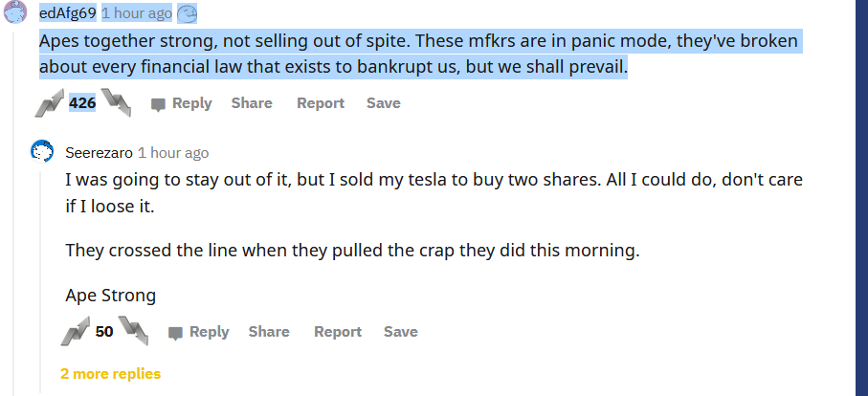Image resolution: width=868 pixels, height=396 pixels.
Task: Save Seerezaro's reply
Action: (x=401, y=332)
